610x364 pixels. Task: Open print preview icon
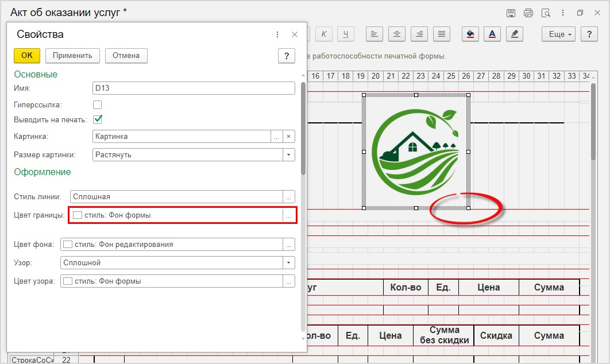546,13
